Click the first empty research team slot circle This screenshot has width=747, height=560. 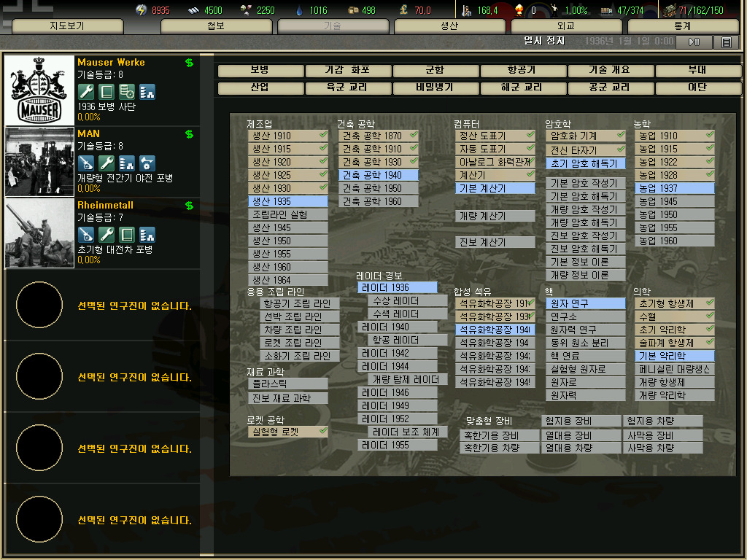pos(39,305)
